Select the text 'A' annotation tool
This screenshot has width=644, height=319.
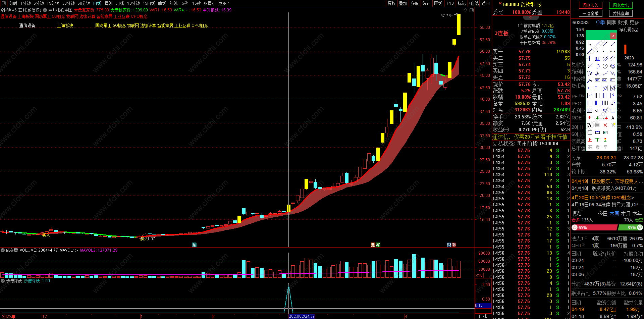(x=613, y=118)
